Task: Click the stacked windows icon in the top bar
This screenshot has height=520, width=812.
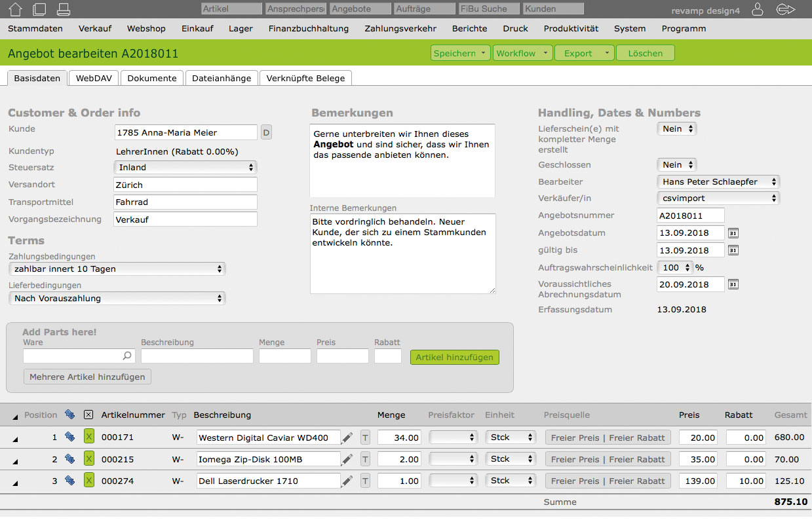Action: [39, 9]
